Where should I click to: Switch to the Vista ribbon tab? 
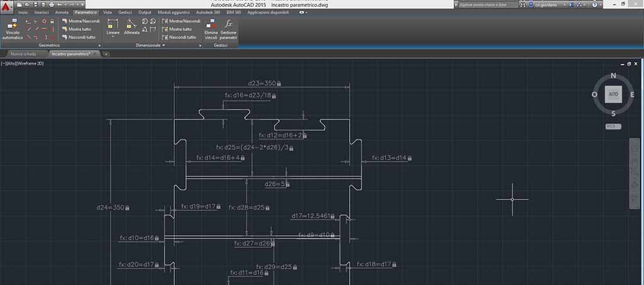pyautogui.click(x=107, y=13)
